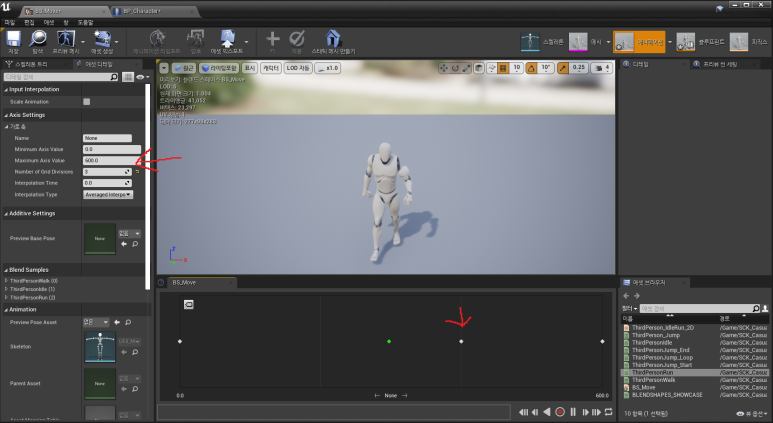
Task: Toggle scale snapping in viewport
Action: (563, 68)
